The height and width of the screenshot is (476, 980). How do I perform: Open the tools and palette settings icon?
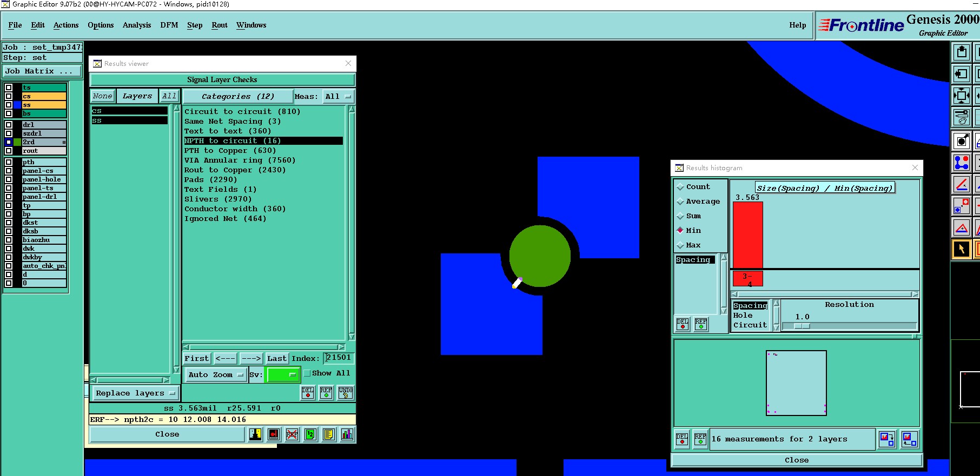click(962, 117)
